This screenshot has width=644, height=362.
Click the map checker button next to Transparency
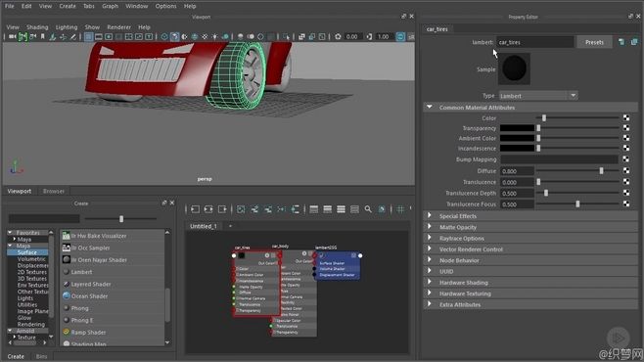pos(626,128)
